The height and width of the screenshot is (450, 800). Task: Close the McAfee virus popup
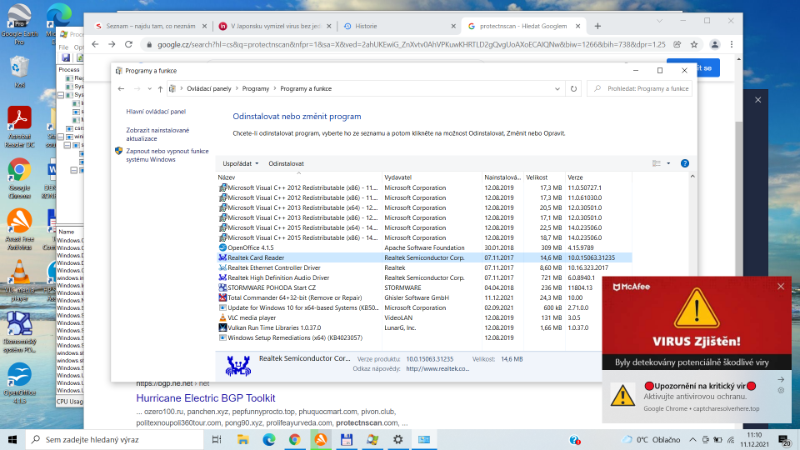pyautogui.click(x=781, y=287)
